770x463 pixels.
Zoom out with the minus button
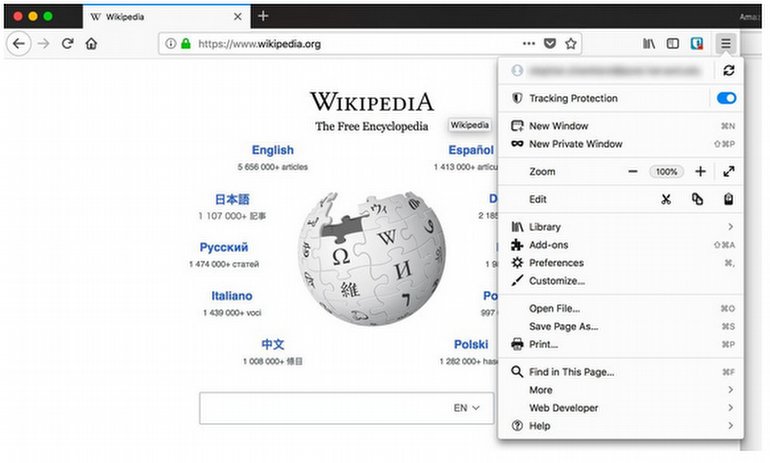[x=632, y=171]
